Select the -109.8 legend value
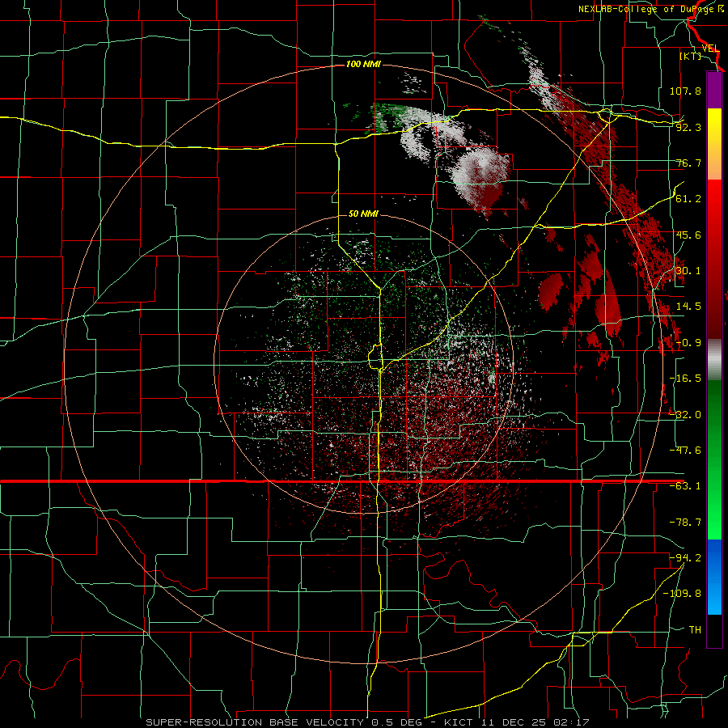The width and height of the screenshot is (728, 728). 682,594
